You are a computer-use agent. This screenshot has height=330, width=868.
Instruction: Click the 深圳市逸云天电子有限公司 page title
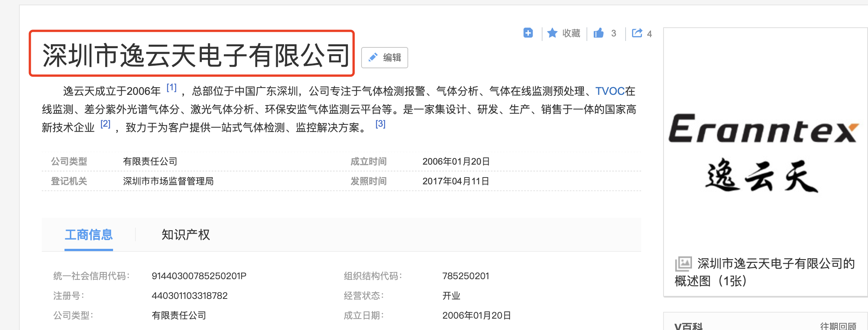(196, 55)
